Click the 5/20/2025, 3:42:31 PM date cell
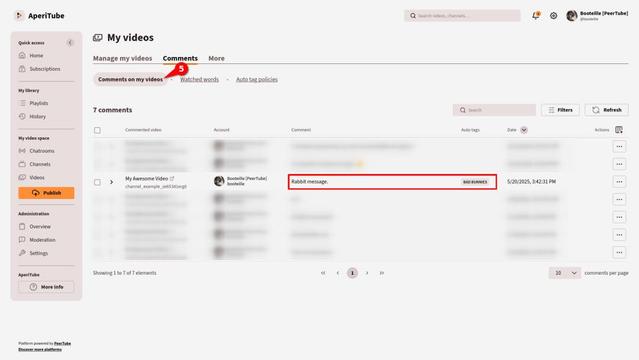Image resolution: width=639 pixels, height=360 pixels. coord(531,181)
